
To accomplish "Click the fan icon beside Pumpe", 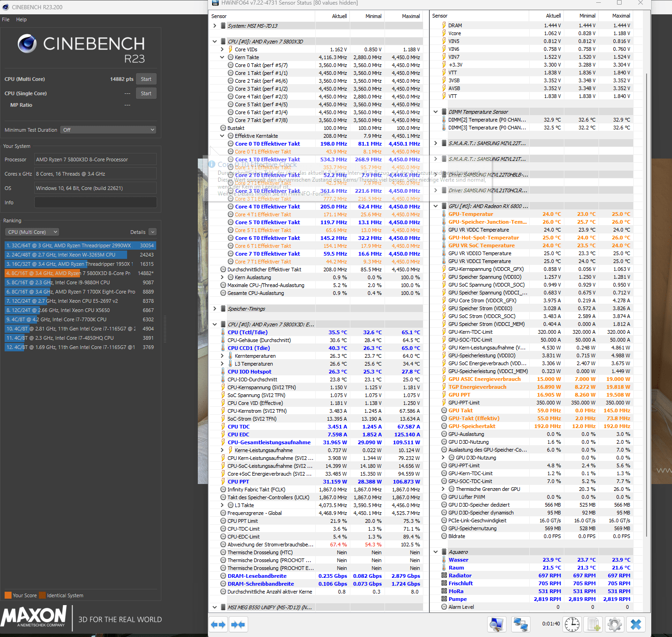I will (444, 599).
